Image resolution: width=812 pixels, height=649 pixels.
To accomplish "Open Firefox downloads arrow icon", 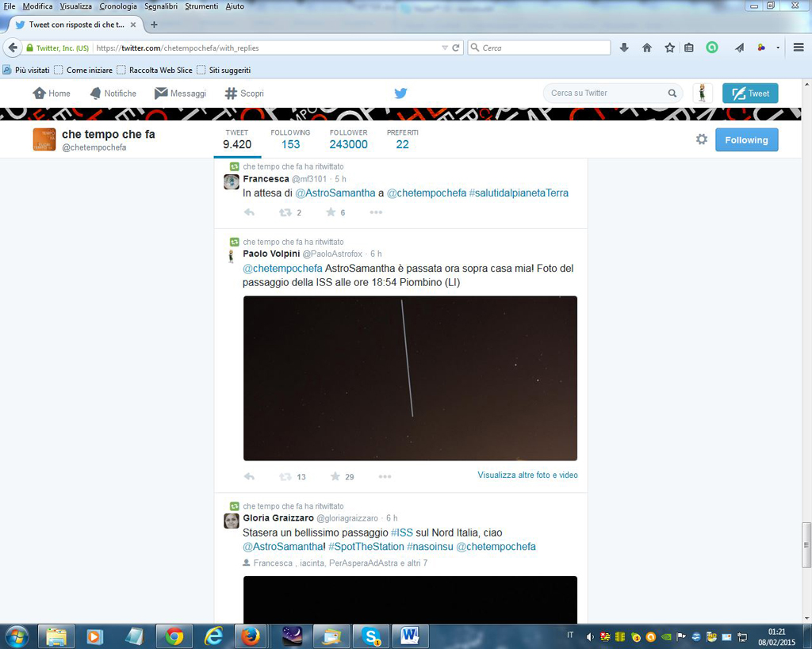I will point(624,48).
